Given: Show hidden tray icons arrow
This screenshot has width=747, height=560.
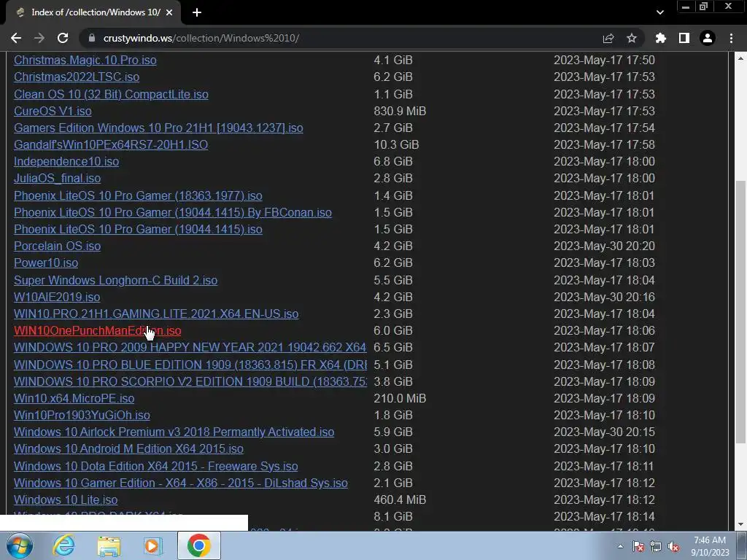Looking at the screenshot, I should [x=620, y=546].
